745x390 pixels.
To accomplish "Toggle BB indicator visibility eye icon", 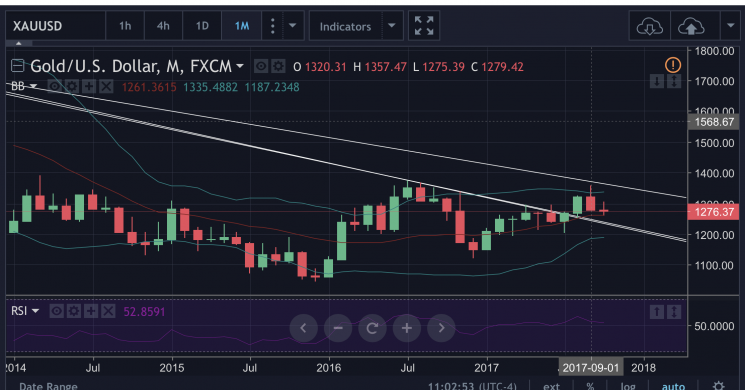I will (x=55, y=86).
